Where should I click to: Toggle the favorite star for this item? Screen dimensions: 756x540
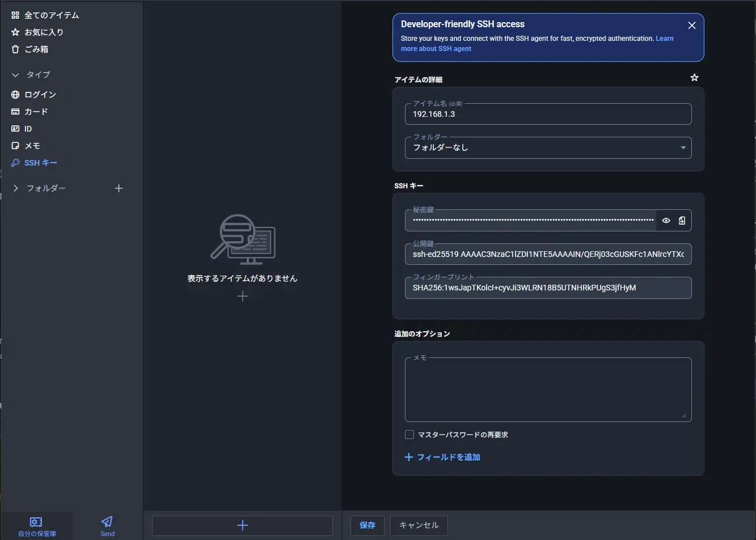coord(694,78)
